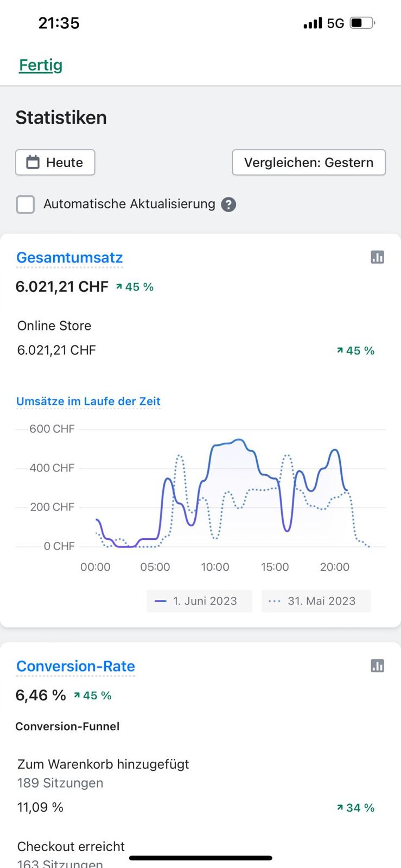Open Umsätze im Laufe der Zeit
Viewport: 401px width, 868px height.
(88, 401)
